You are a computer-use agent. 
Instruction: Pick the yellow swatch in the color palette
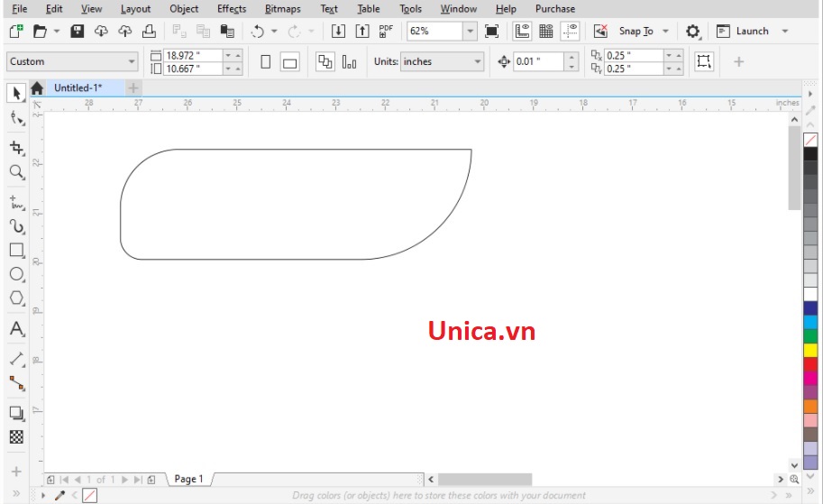(x=810, y=350)
